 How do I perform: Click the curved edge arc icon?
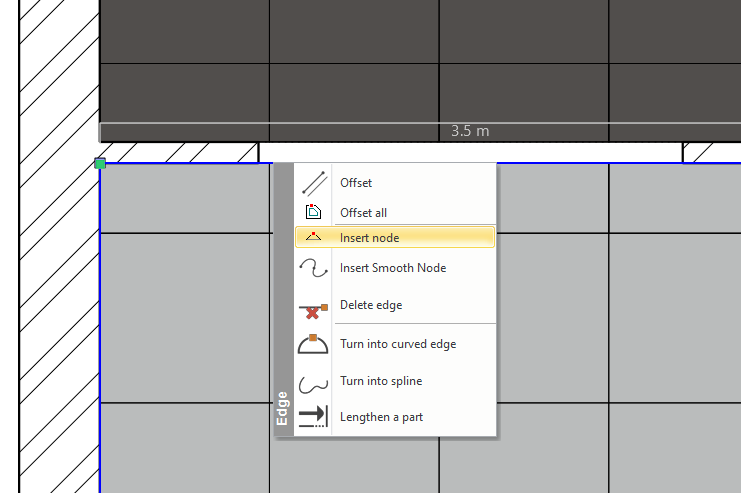(x=313, y=344)
